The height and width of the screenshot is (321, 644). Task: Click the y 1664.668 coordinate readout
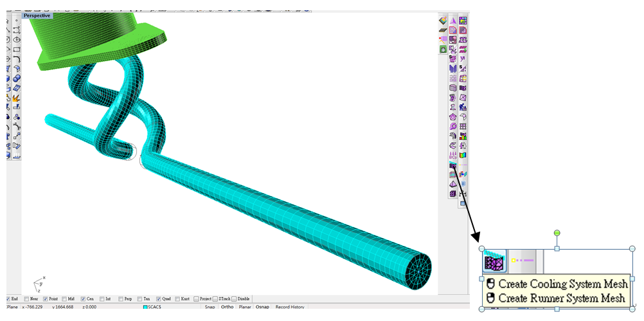coord(63,307)
